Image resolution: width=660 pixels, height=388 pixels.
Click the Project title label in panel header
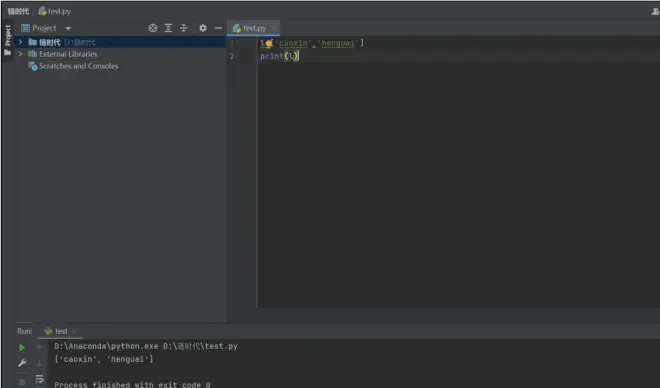44,28
